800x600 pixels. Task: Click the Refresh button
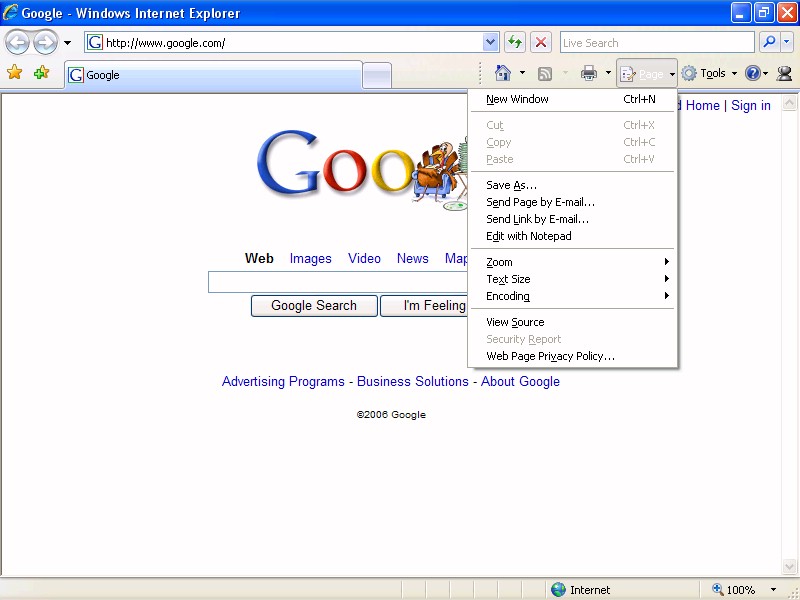point(515,43)
